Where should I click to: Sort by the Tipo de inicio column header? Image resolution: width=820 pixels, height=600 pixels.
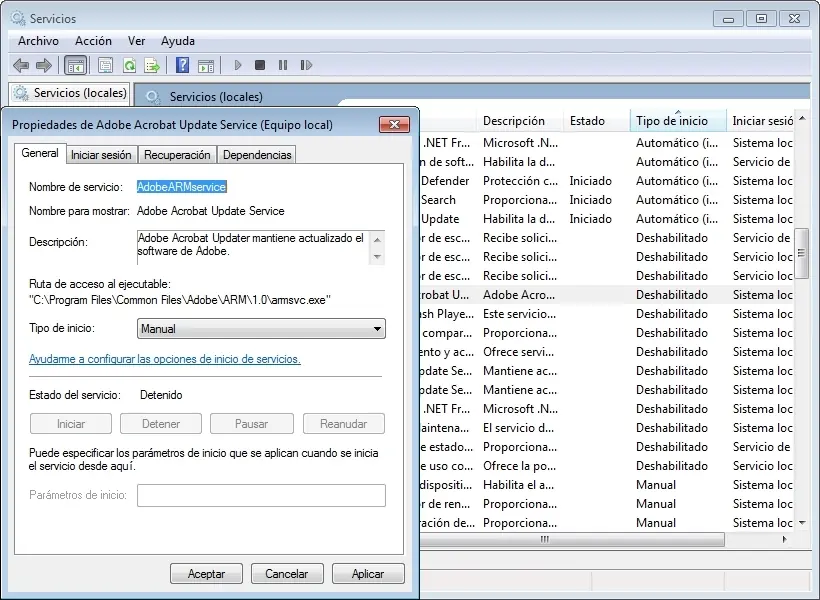coord(678,121)
